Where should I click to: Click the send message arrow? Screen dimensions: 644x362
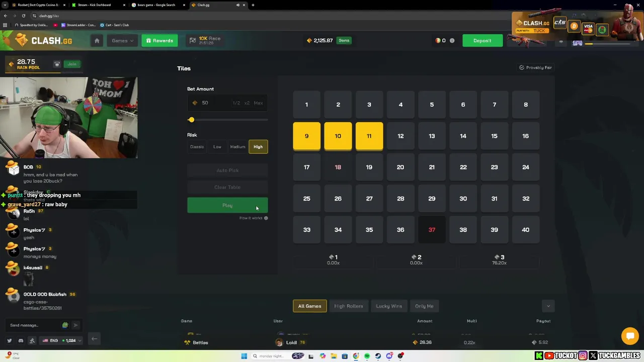pos(75,325)
